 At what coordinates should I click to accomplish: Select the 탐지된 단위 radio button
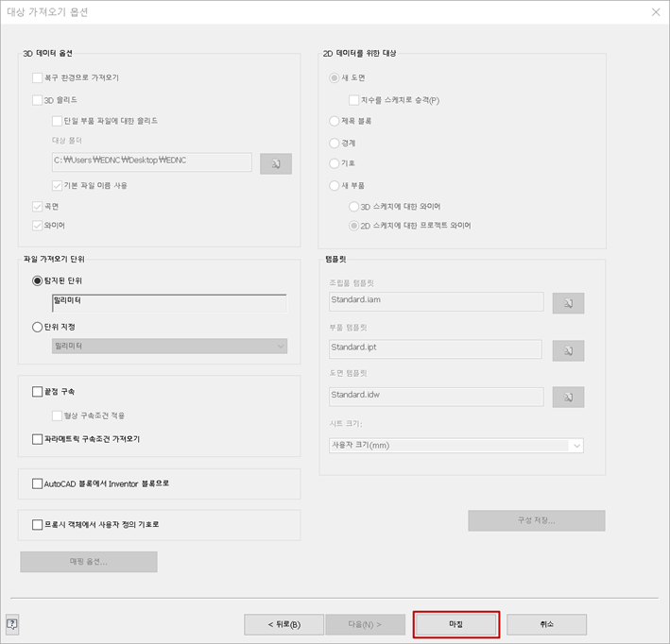37,280
